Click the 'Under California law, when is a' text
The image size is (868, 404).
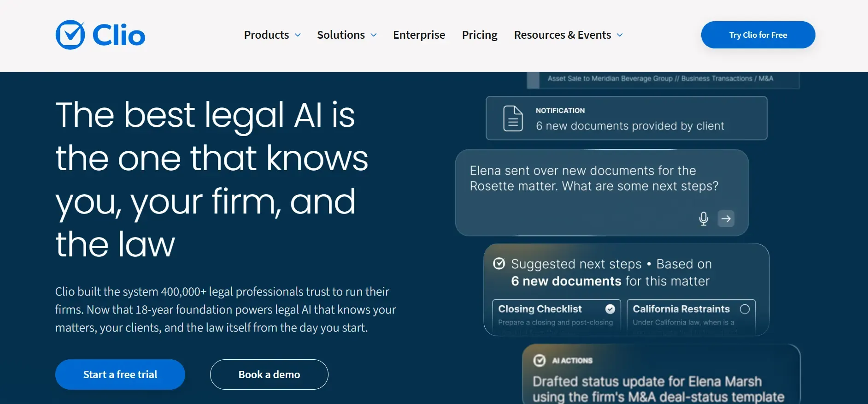tap(683, 322)
